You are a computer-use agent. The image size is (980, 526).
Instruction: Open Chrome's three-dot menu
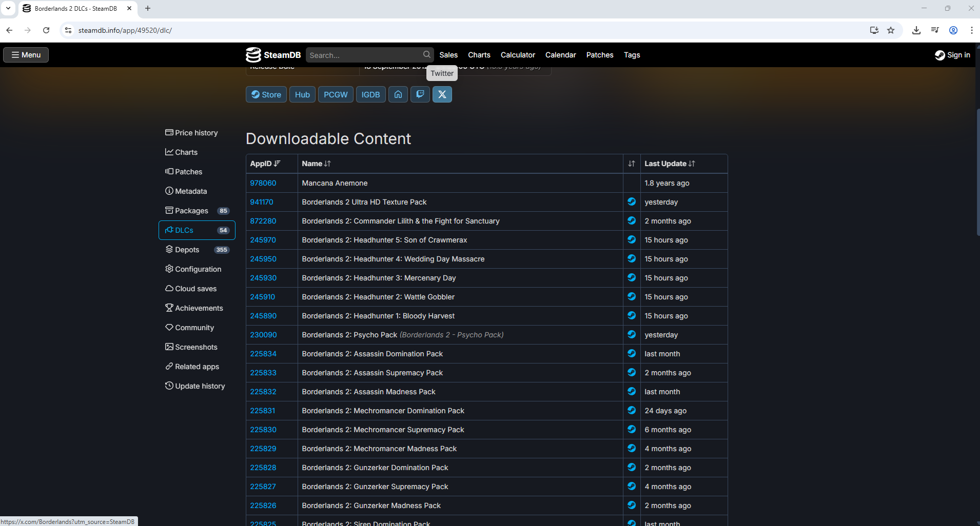pos(972,30)
